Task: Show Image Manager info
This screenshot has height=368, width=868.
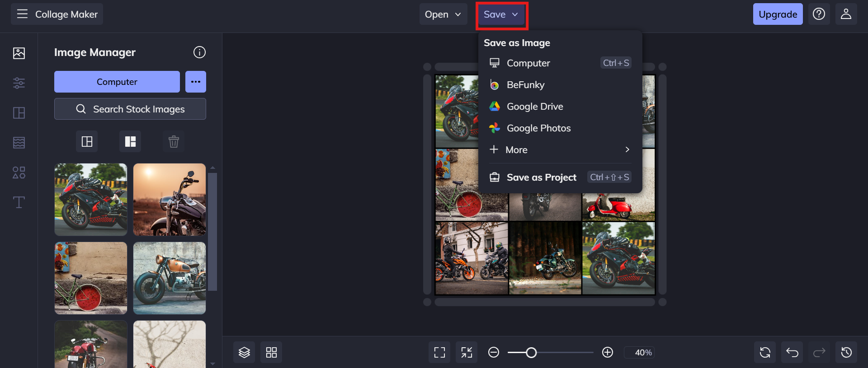Action: click(x=199, y=52)
